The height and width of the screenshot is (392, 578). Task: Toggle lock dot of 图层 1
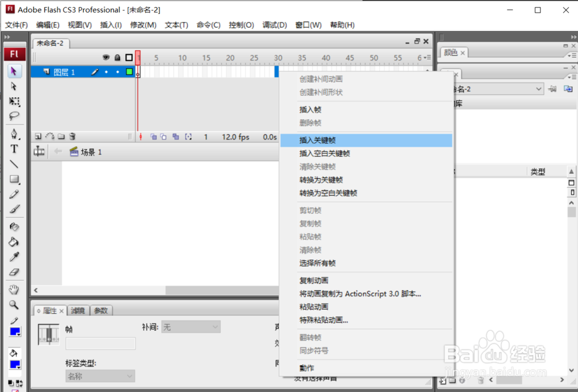(117, 72)
